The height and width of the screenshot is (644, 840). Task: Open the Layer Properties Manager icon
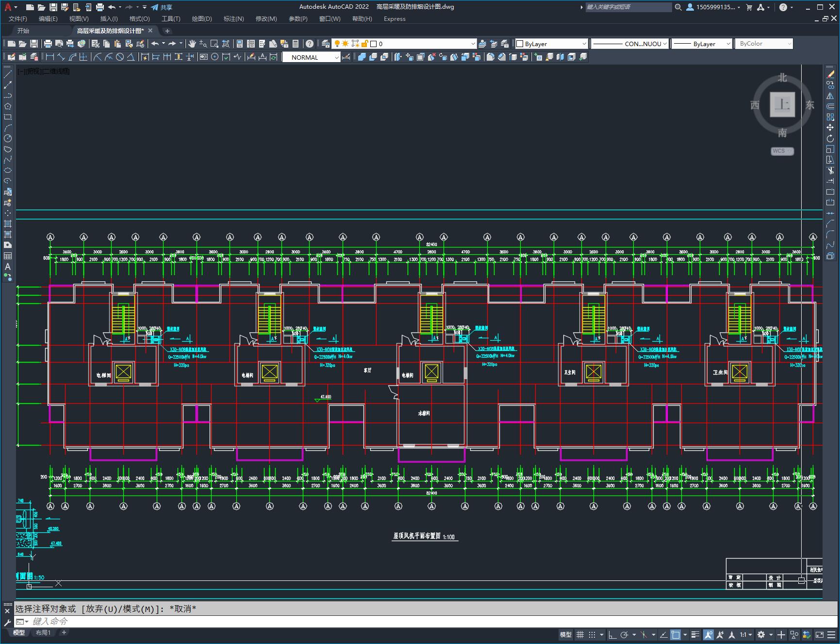(325, 44)
